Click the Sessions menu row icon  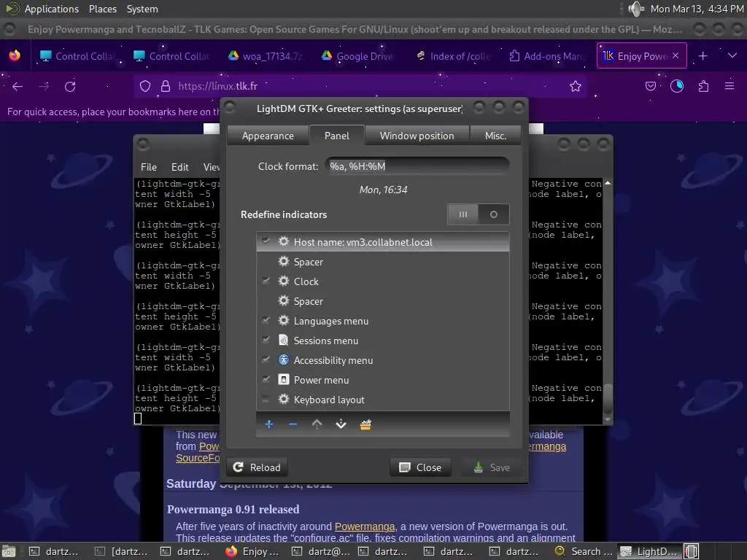[x=284, y=340]
